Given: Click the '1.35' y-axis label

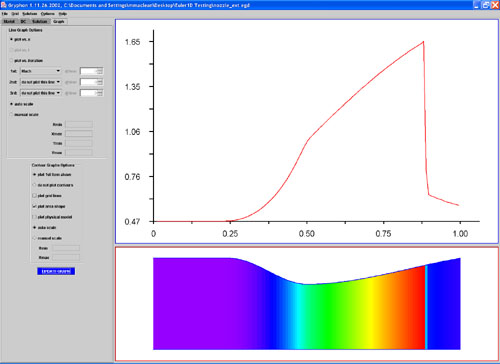Looking at the screenshot, I should [x=132, y=87].
